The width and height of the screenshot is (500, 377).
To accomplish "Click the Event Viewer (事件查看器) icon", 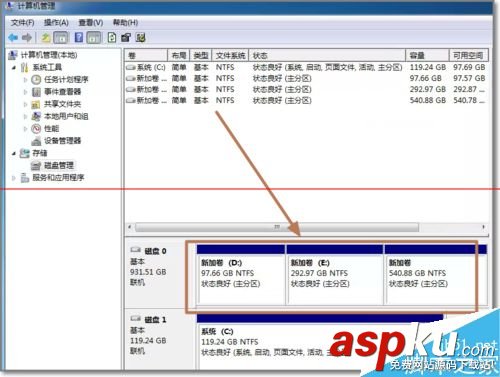I will pyautogui.click(x=36, y=92).
